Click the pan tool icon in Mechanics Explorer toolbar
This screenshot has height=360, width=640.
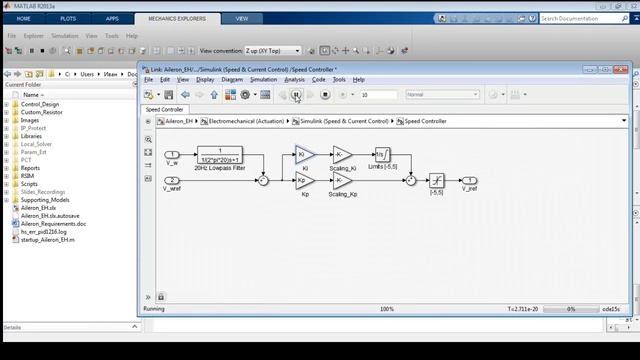click(346, 51)
